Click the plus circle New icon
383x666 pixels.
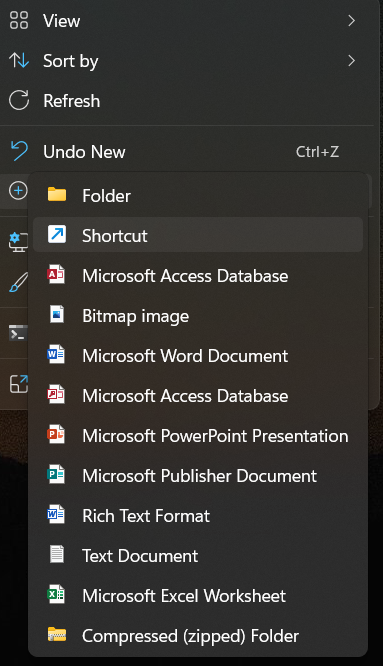pos(18,191)
